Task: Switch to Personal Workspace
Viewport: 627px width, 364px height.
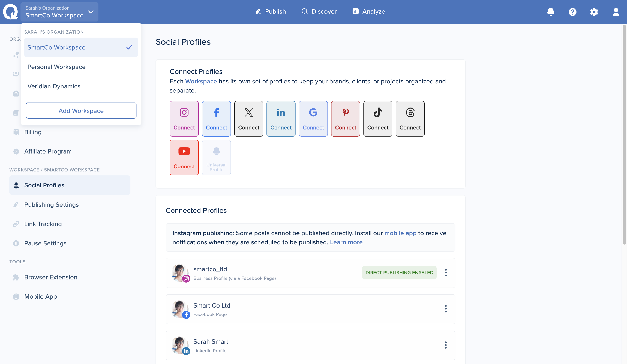Action: [x=56, y=67]
